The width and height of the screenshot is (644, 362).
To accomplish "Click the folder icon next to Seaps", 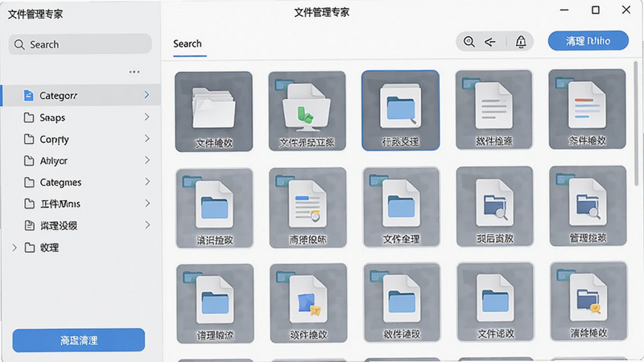I will click(x=29, y=117).
